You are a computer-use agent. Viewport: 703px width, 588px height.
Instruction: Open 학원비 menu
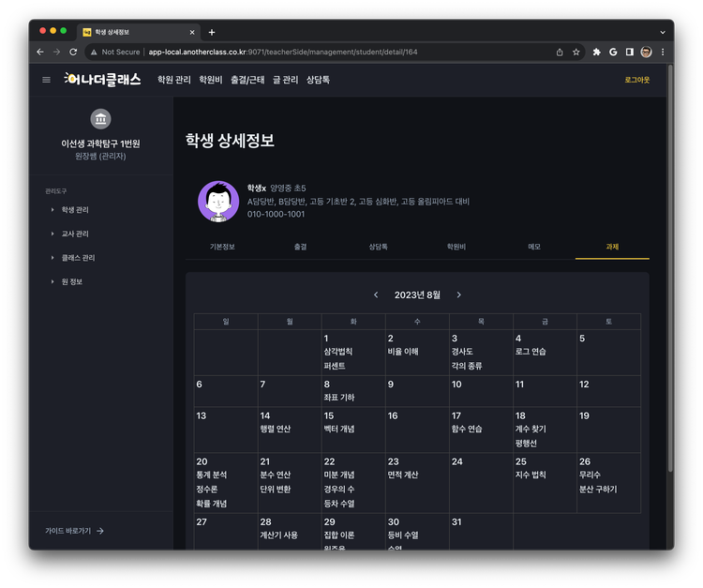coord(211,80)
